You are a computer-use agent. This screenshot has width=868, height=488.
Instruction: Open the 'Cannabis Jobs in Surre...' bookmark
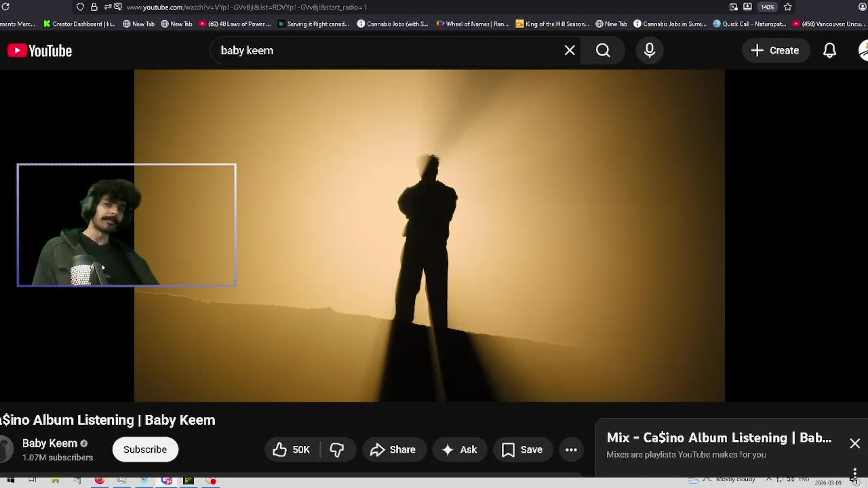pyautogui.click(x=670, y=24)
